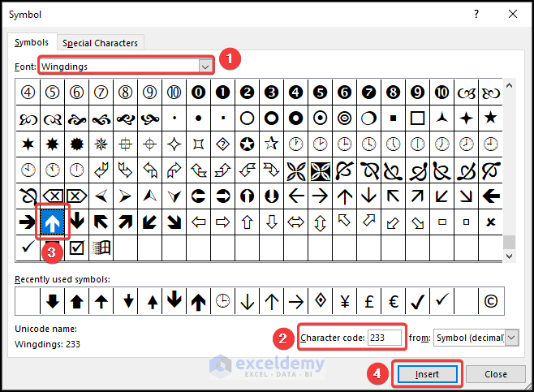Click the symbol grid scroll up arrow

pyautogui.click(x=509, y=85)
